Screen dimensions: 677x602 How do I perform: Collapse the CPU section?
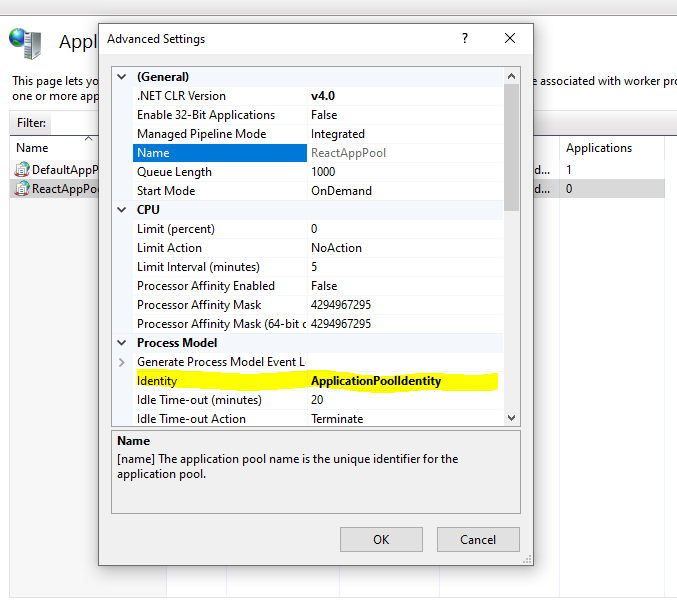123,210
